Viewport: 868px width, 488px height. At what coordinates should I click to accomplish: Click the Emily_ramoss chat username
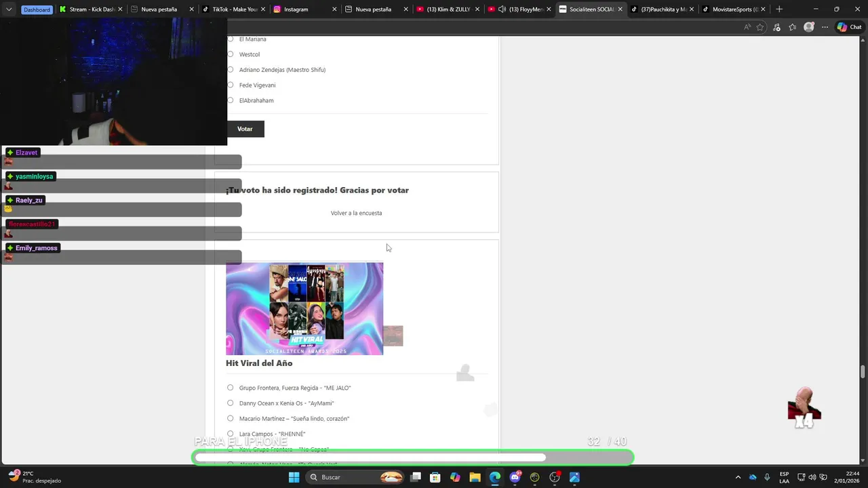pyautogui.click(x=37, y=248)
